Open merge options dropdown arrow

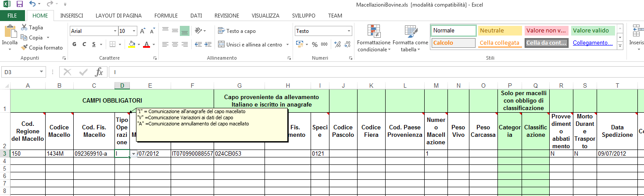287,44
